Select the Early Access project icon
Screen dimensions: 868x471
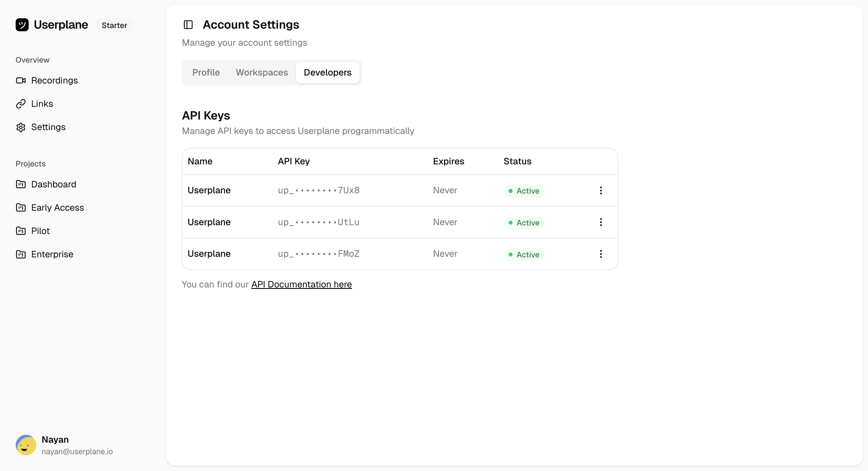(21, 207)
